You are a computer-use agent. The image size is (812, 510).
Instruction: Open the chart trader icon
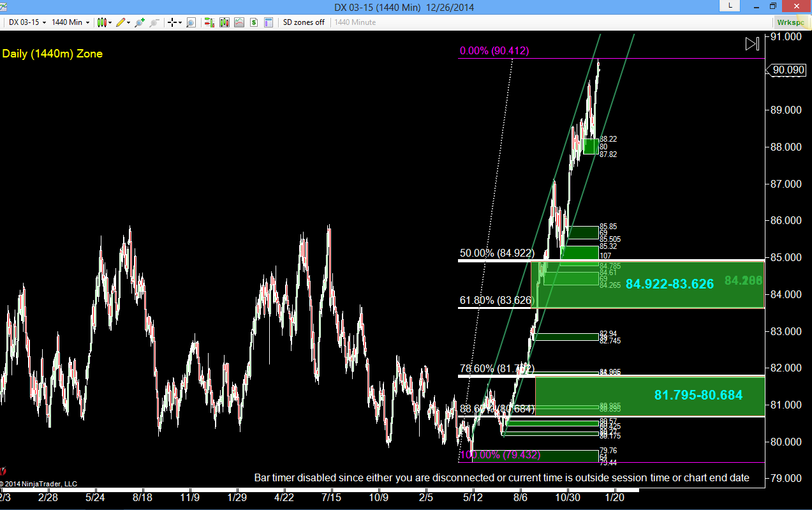click(209, 22)
